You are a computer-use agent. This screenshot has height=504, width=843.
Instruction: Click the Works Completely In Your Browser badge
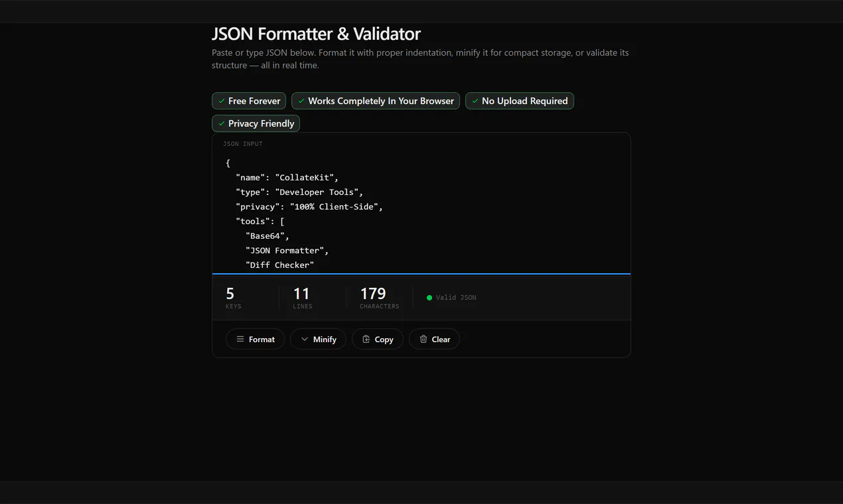tap(376, 101)
